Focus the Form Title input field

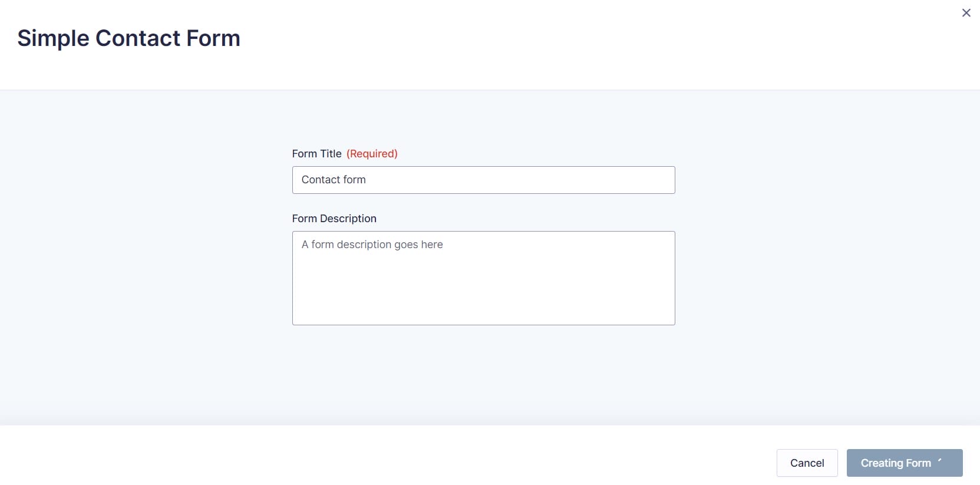[483, 180]
